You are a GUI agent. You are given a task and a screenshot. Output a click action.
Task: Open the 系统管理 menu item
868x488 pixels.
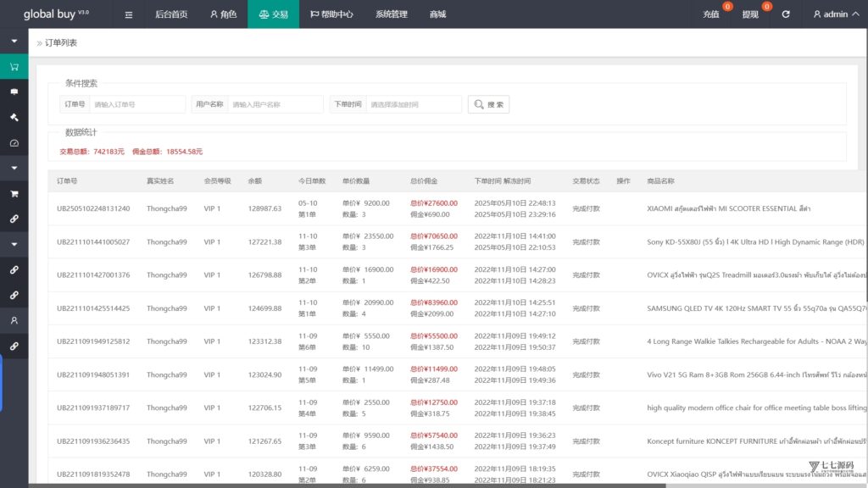(x=392, y=14)
